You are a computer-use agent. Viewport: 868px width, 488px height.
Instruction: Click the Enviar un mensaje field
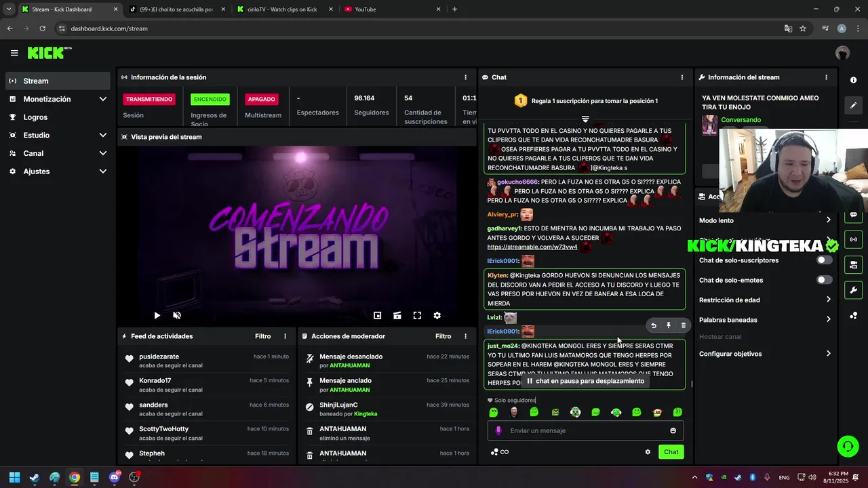coord(585,430)
